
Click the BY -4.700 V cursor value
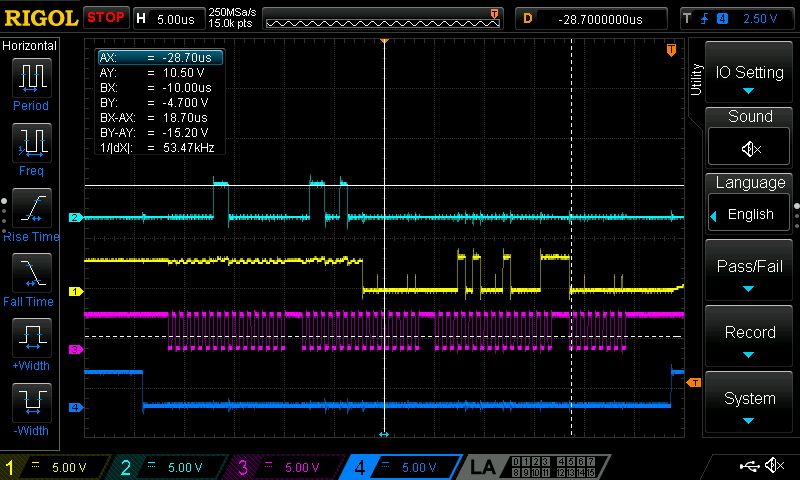pos(185,103)
